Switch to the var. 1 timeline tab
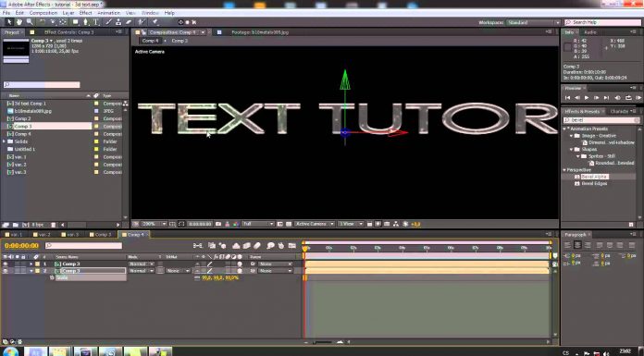Viewport: 644px width, 356px height. click(14, 235)
